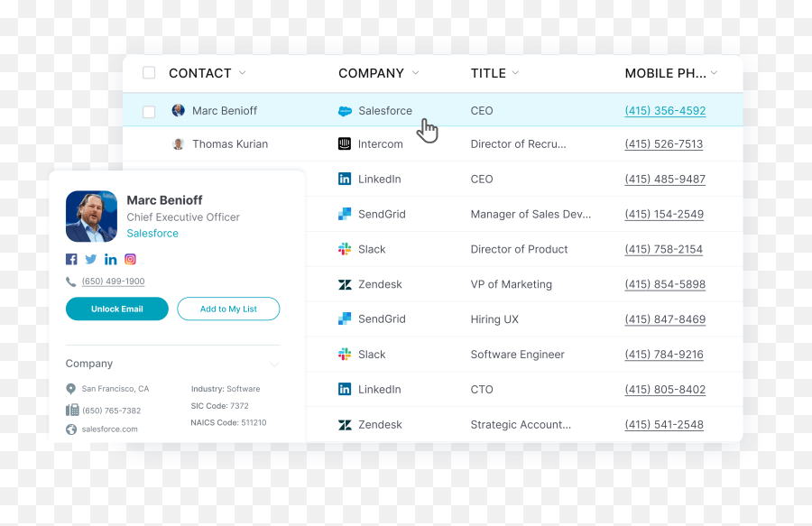
Task: Click the globe icon next to salesforce.com
Action: [71, 429]
